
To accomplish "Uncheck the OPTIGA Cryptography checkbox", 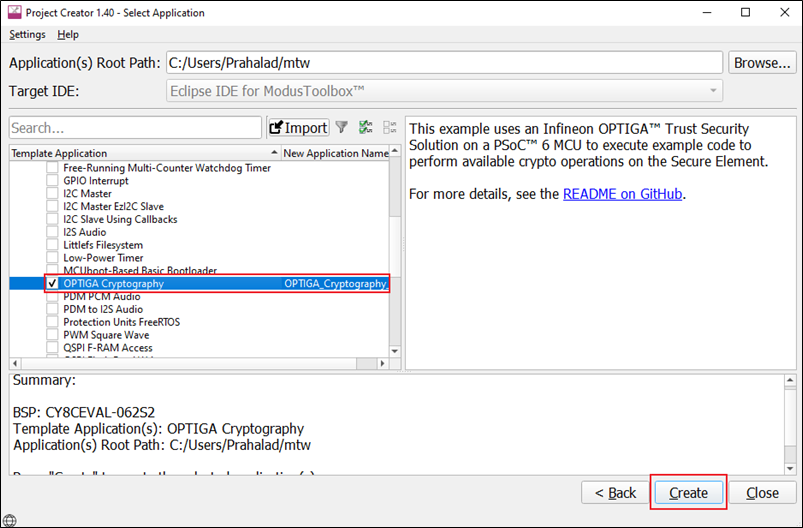I will 53,284.
